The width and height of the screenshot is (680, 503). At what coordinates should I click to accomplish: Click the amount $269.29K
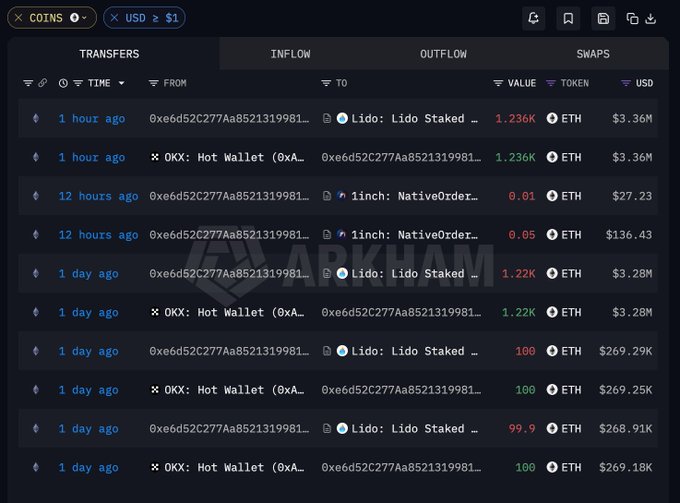point(625,351)
